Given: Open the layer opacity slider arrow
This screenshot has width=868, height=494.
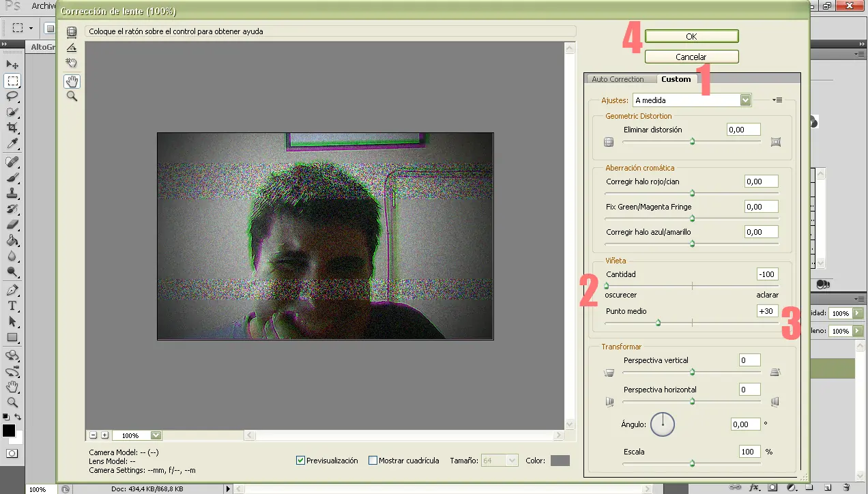Looking at the screenshot, I should 858,313.
